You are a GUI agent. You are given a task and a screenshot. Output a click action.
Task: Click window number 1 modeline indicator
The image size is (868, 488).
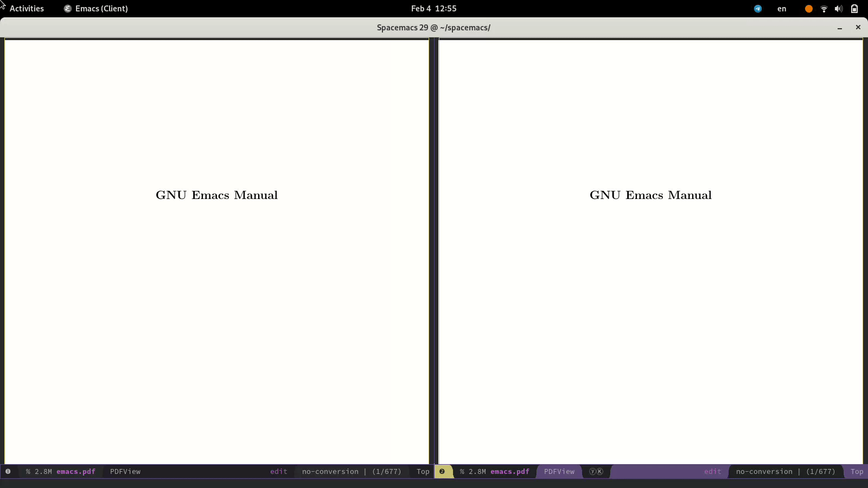(x=8, y=471)
